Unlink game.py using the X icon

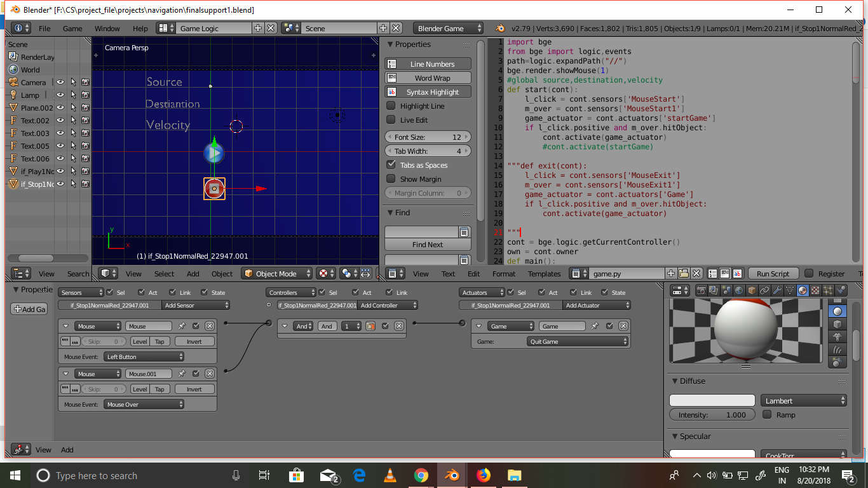click(696, 273)
